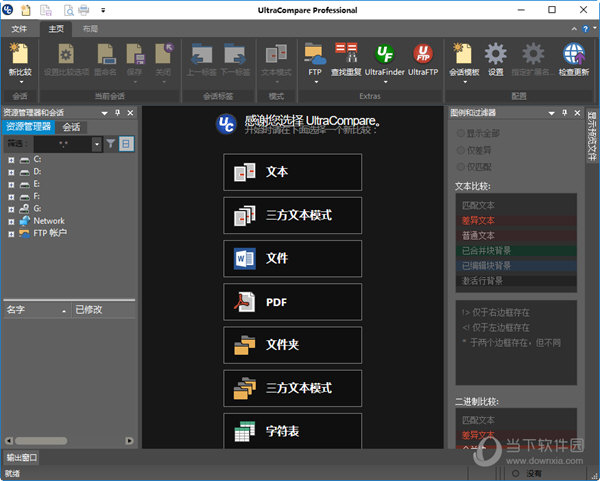Click the 已合并块背景 green color legend

click(516, 251)
